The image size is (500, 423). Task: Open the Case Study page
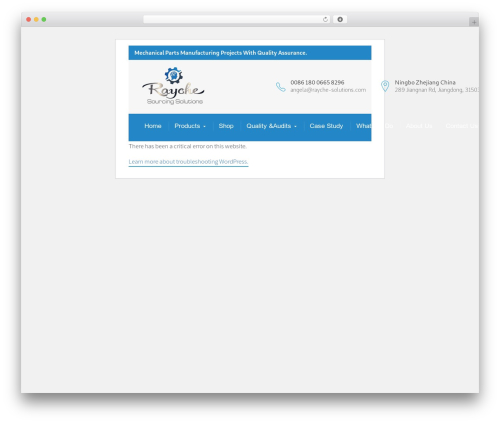326,126
